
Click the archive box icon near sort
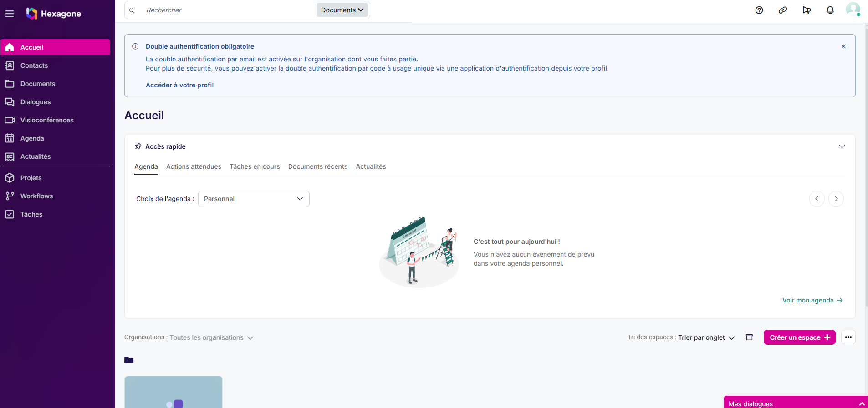tap(749, 337)
